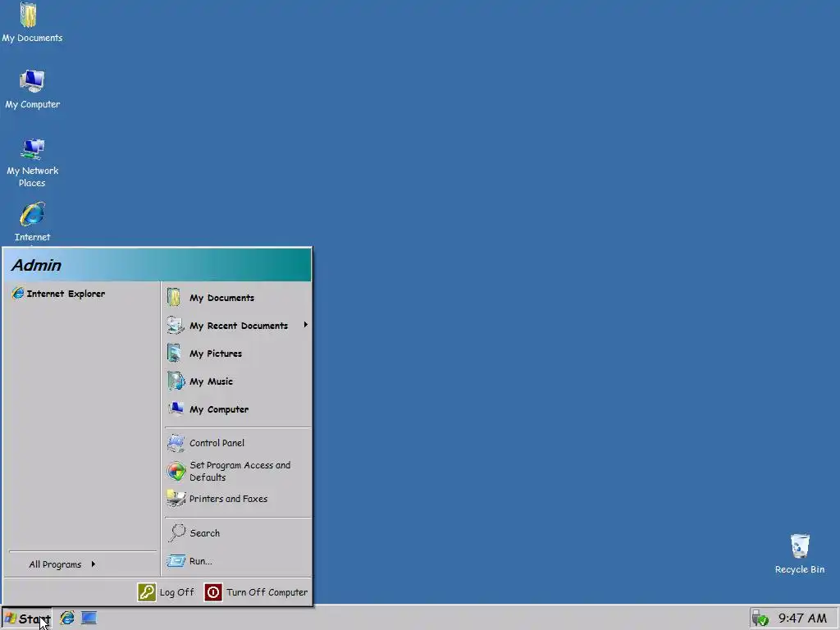Click the Search magnifier icon
This screenshot has width=840, height=630.
176,532
